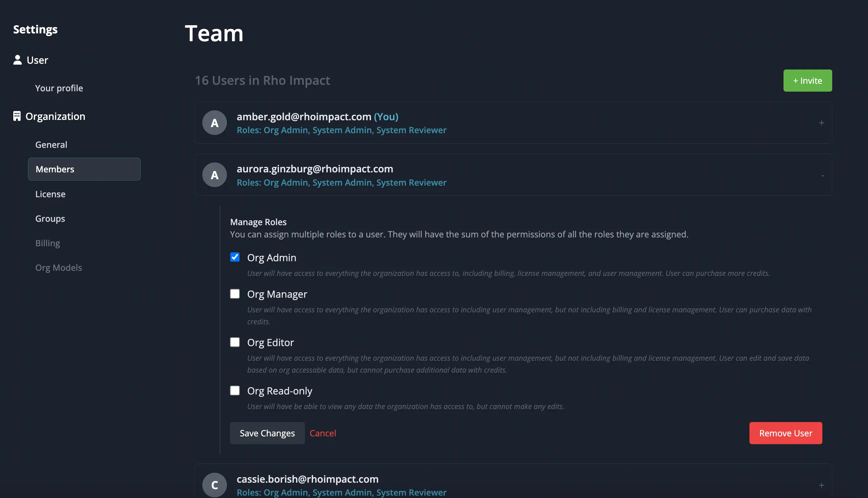This screenshot has width=868, height=498.
Task: Navigate to Org Models settings
Action: [59, 267]
